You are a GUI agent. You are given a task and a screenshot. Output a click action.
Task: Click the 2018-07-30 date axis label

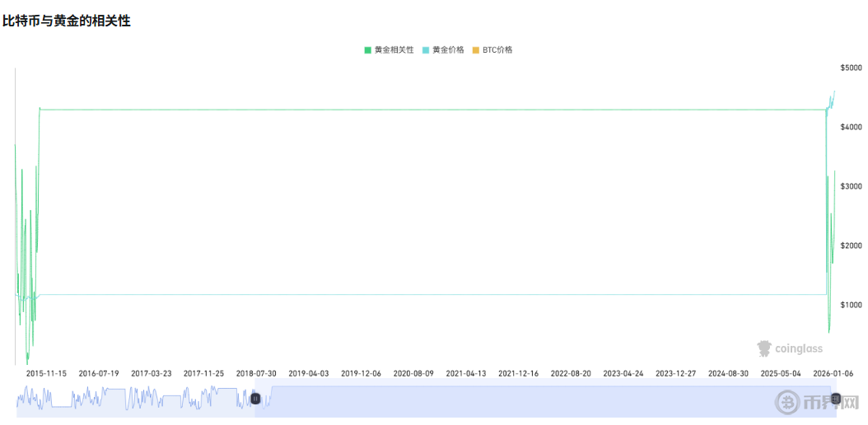pos(256,373)
